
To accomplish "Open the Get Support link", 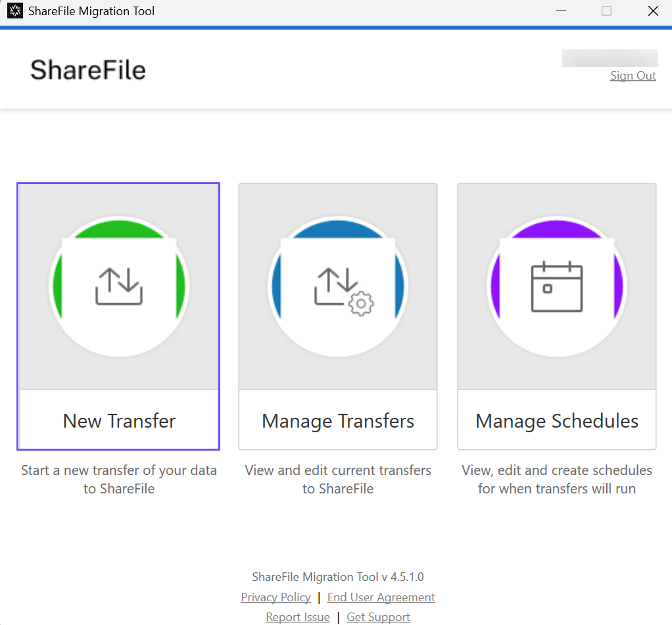I will (378, 617).
